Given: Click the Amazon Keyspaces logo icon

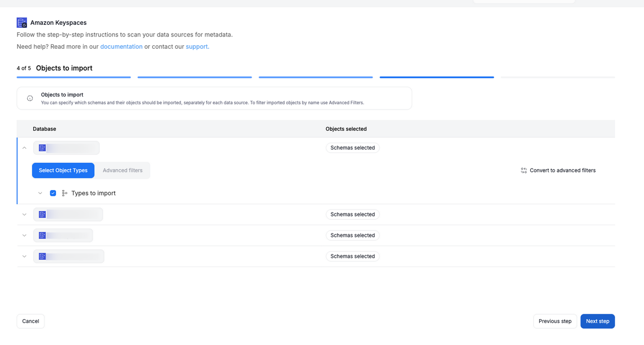Looking at the screenshot, I should click(x=22, y=22).
